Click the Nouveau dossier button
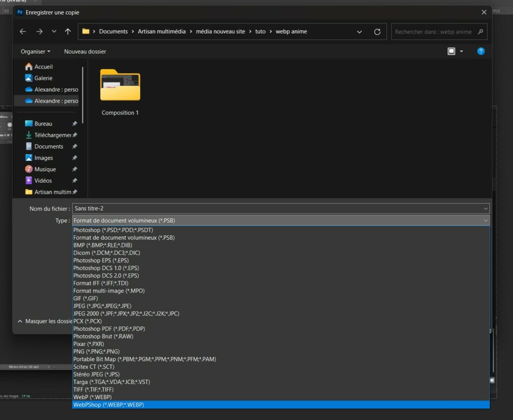 (85, 52)
